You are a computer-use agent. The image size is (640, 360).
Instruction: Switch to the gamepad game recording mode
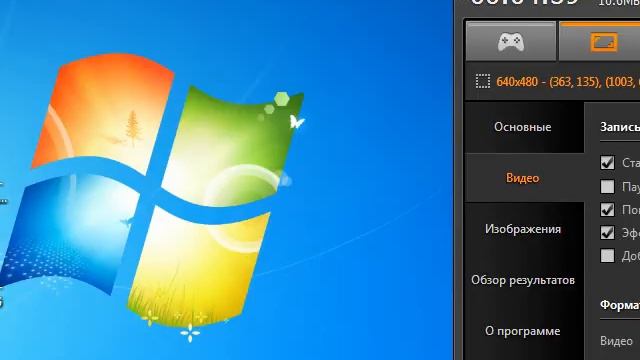511,42
